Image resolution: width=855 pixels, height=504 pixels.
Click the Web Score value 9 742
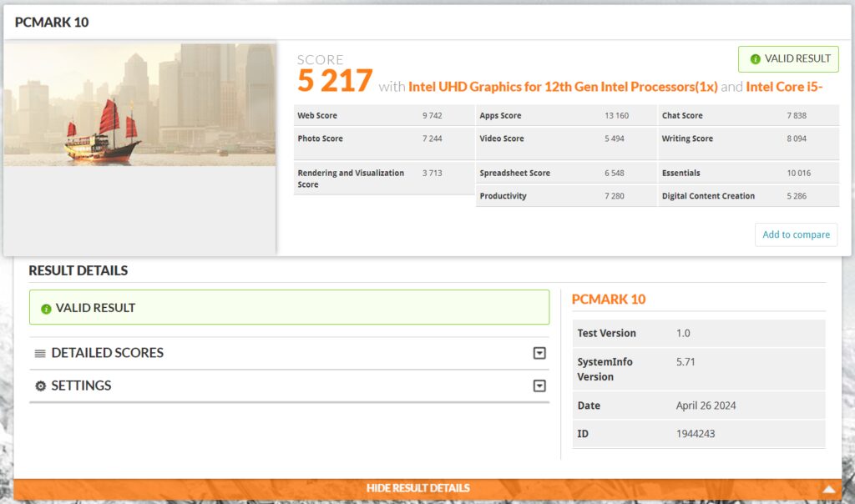click(433, 115)
